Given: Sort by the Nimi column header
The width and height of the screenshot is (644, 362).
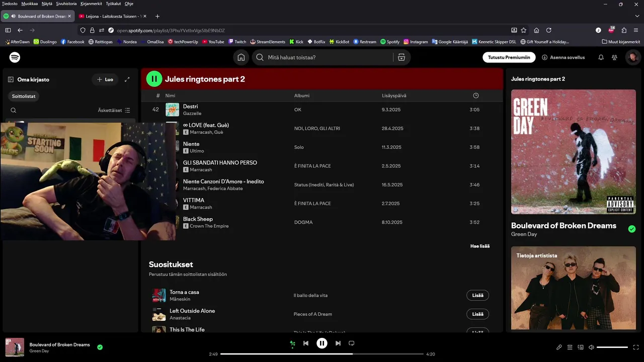Looking at the screenshot, I should pyautogui.click(x=170, y=96).
